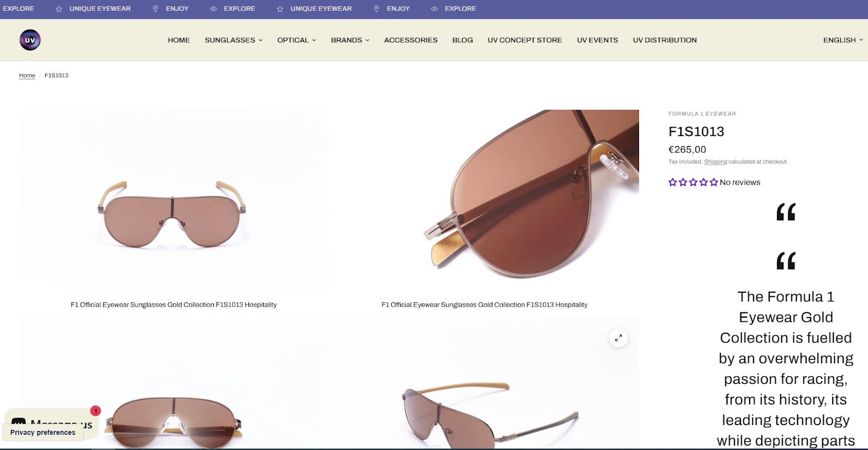Select the first rating star
This screenshot has height=450, width=868.
673,182
